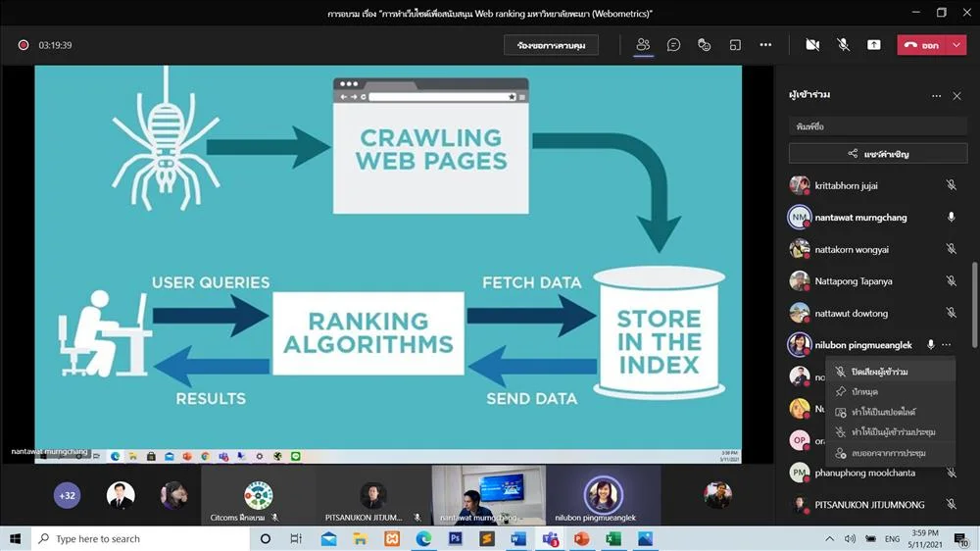This screenshot has height=551, width=980.
Task: Click the red leave meeting button
Action: 922,45
